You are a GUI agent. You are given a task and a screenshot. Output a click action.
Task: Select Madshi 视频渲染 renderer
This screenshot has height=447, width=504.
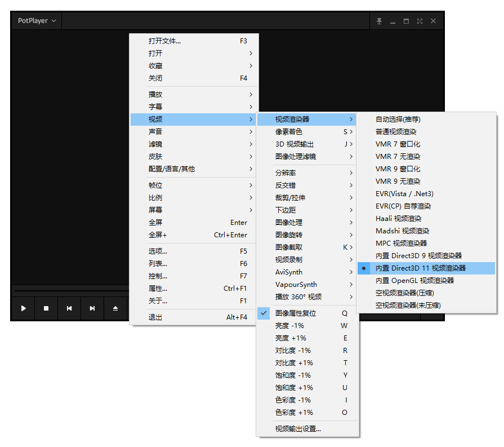(x=426, y=231)
